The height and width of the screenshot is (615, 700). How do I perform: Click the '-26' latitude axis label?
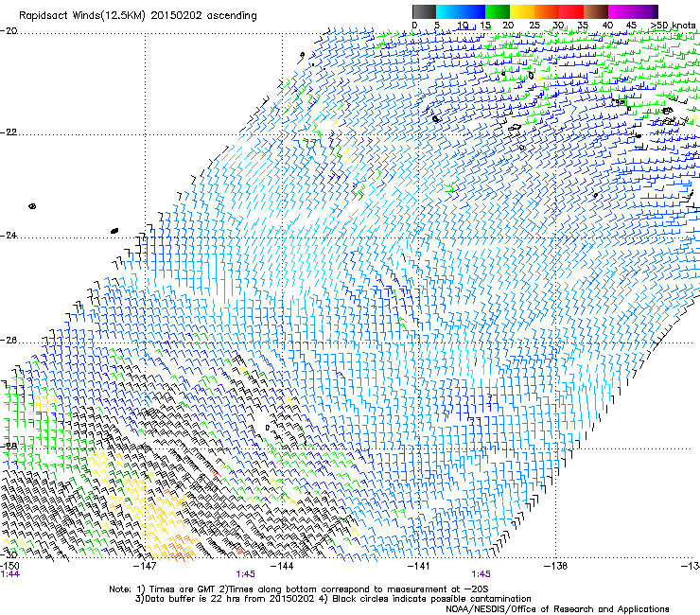click(9, 341)
